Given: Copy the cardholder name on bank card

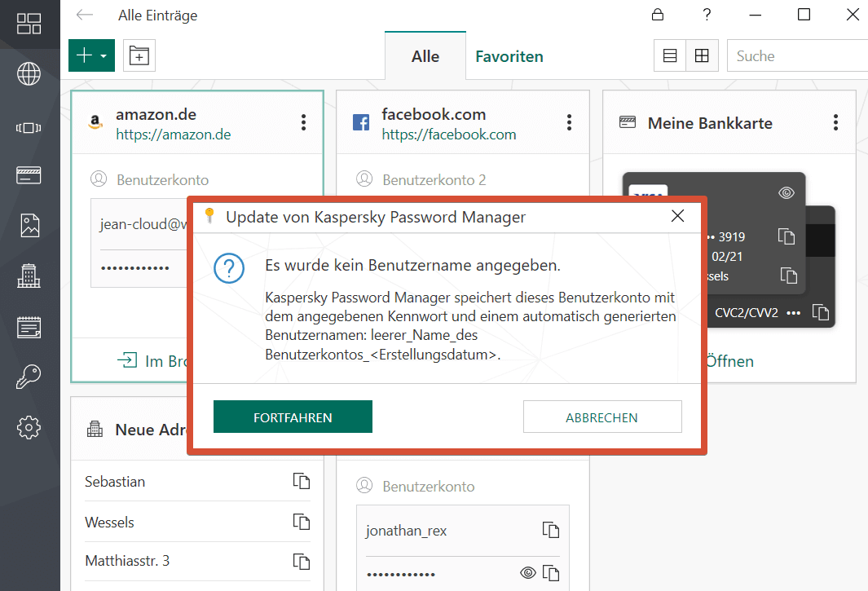Looking at the screenshot, I should click(x=789, y=276).
